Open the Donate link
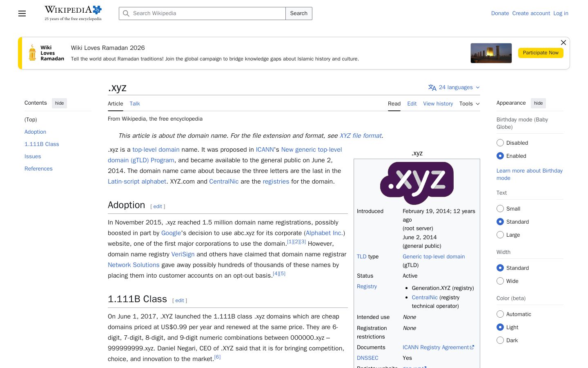Viewport: 588px width, 368px height. pyautogui.click(x=500, y=13)
